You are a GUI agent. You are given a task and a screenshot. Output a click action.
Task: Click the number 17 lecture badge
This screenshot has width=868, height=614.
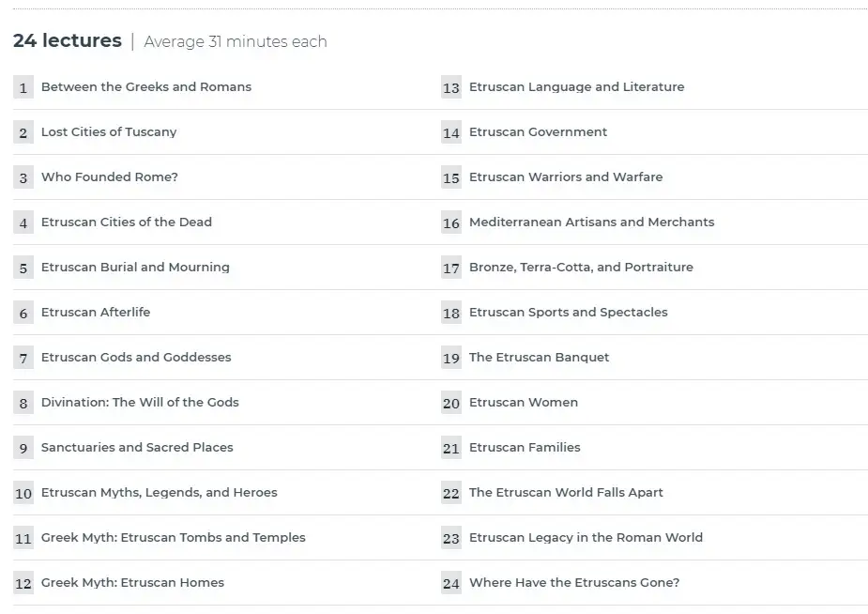(x=451, y=268)
